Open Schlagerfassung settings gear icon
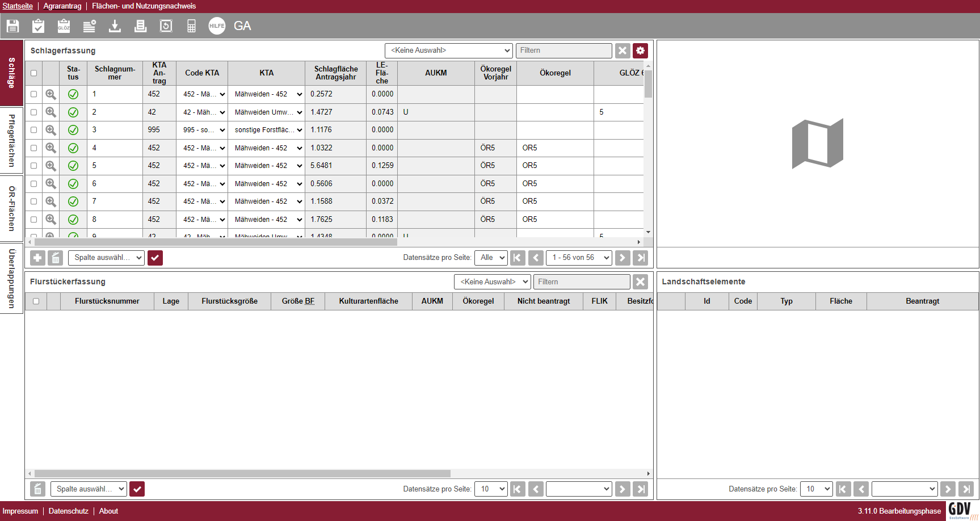 click(640, 51)
